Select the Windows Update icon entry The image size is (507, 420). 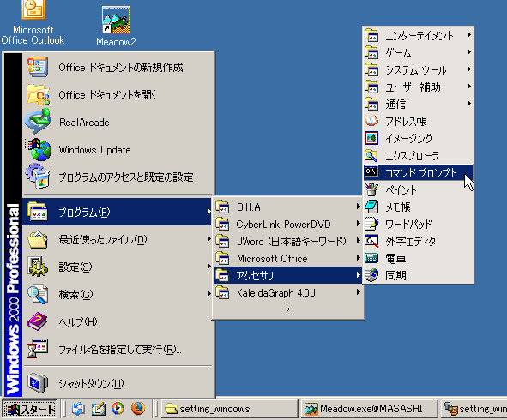(118, 150)
